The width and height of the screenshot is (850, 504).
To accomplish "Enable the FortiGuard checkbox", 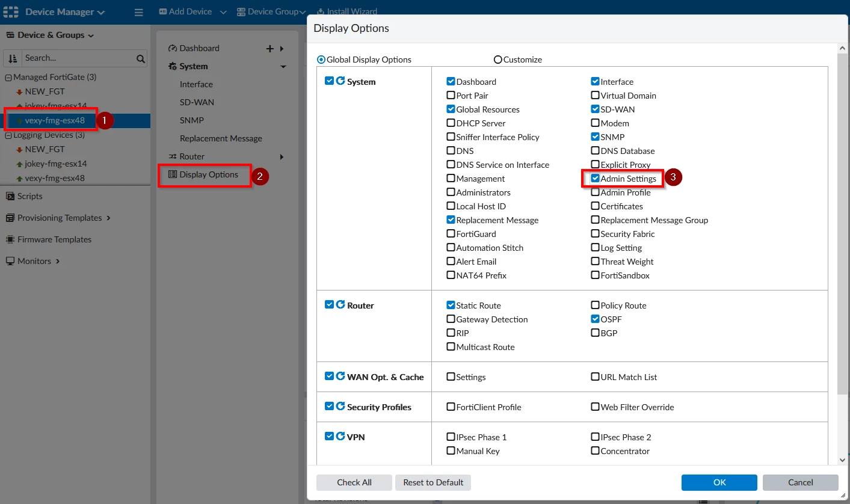I will click(451, 233).
